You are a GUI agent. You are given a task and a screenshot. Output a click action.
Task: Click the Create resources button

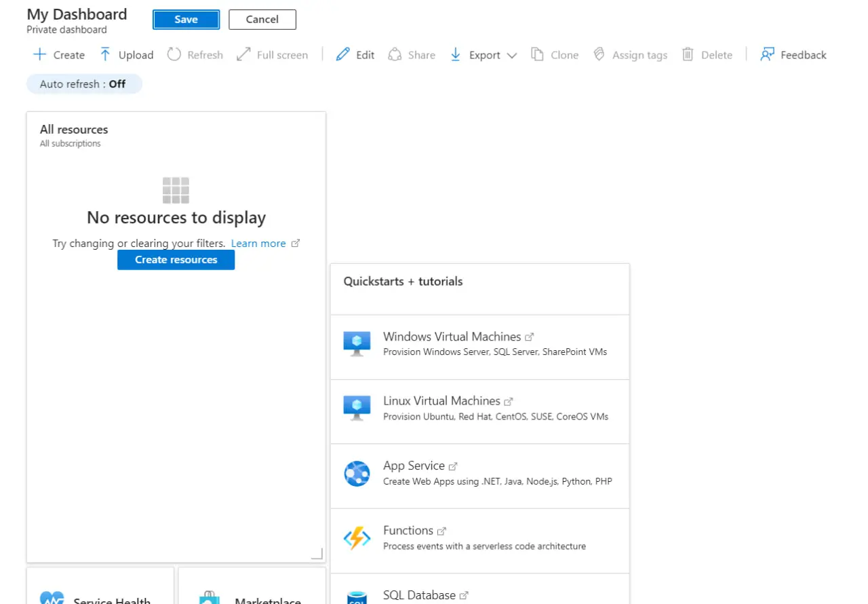(x=176, y=260)
